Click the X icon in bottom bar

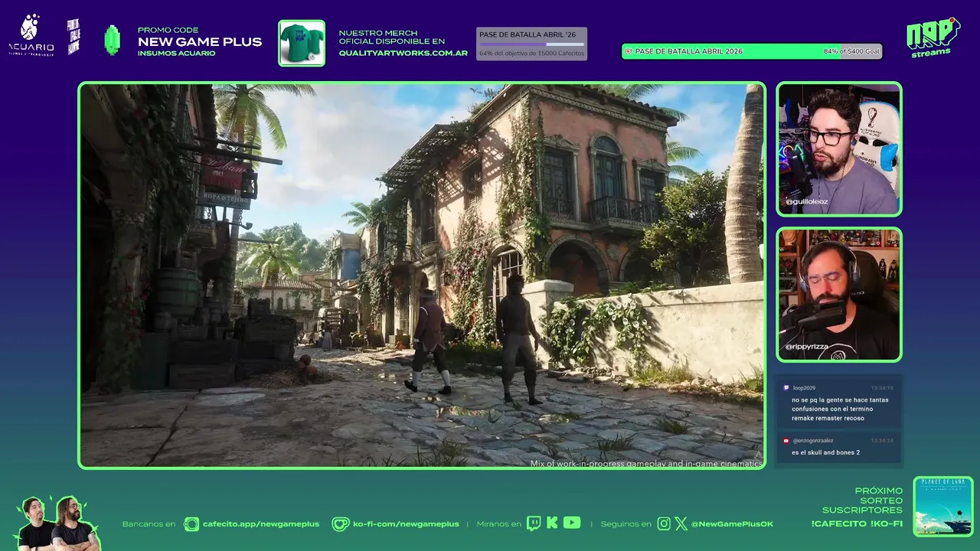pos(681,523)
